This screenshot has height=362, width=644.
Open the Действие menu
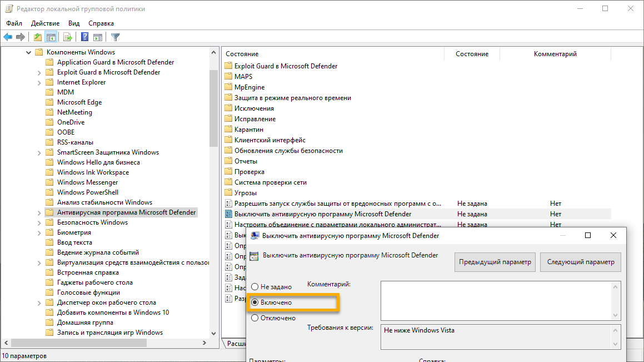[44, 23]
